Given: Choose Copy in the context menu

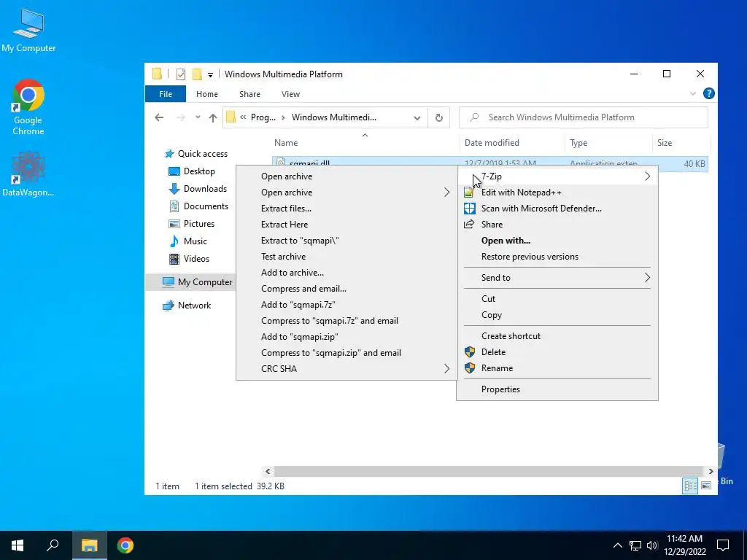Looking at the screenshot, I should (x=557, y=315).
